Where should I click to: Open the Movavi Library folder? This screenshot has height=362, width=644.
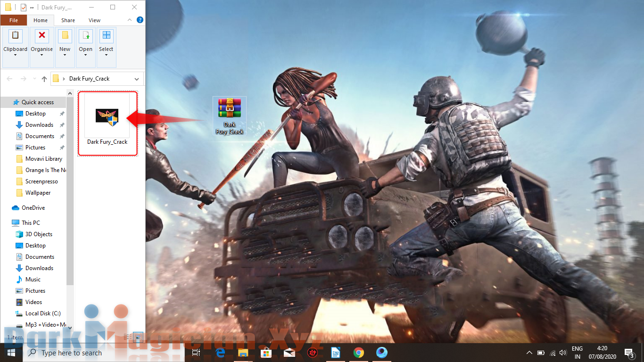click(x=43, y=159)
